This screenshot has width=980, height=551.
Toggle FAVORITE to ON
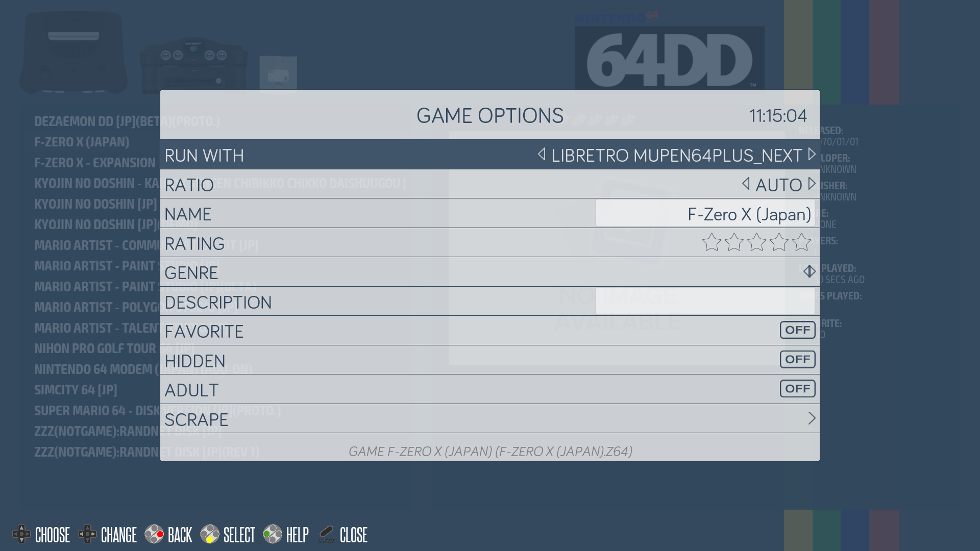[x=797, y=330]
